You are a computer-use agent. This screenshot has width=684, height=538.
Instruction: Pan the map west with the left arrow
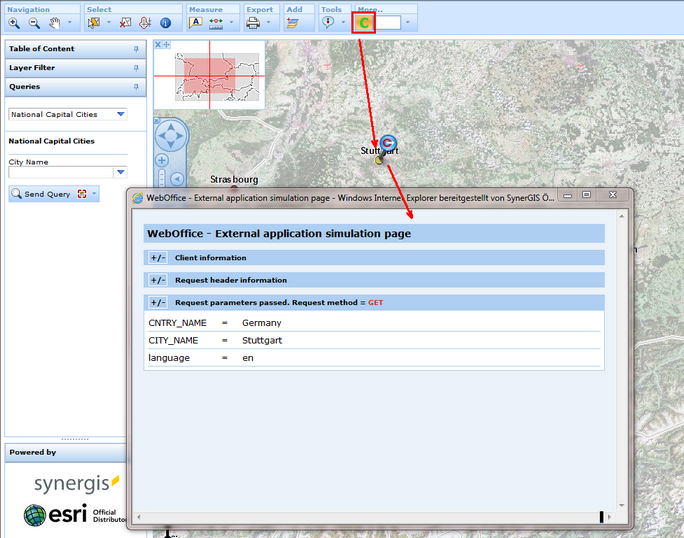[162, 136]
